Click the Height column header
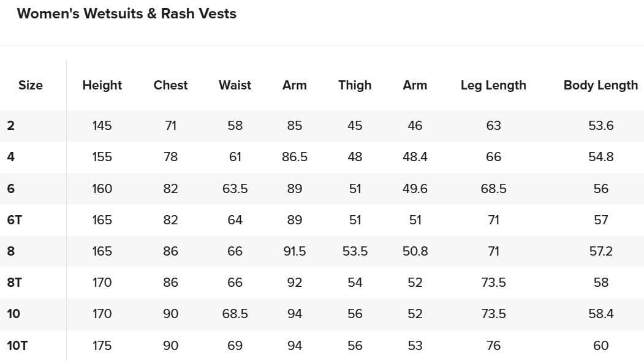This screenshot has height=361, width=644. [x=102, y=85]
